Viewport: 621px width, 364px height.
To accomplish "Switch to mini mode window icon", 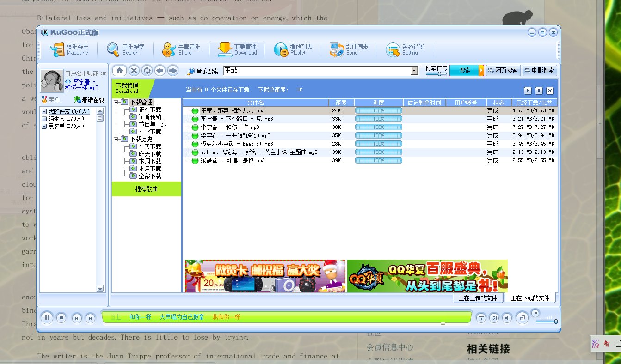I will (522, 318).
